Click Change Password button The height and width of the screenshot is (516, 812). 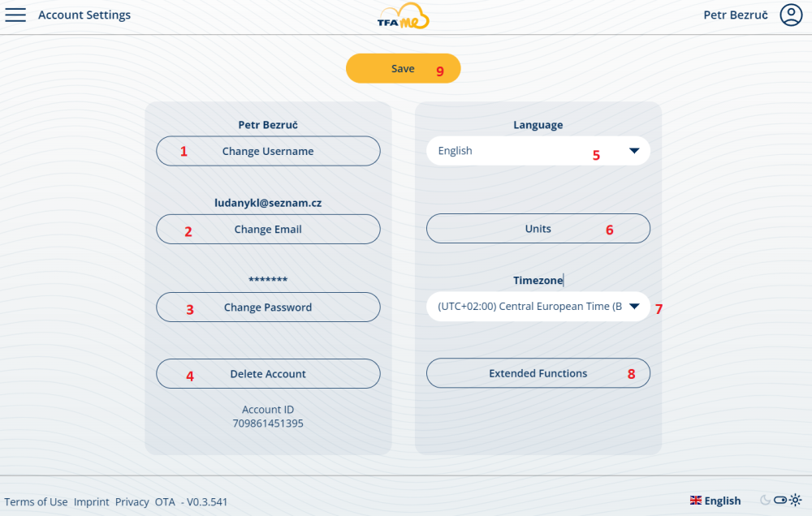tap(268, 307)
